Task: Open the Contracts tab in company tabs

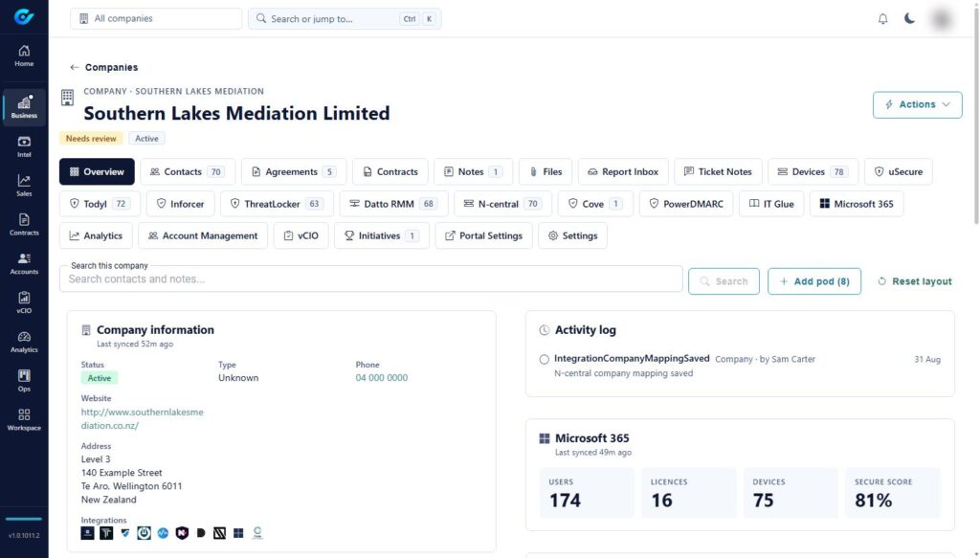Action: click(390, 172)
